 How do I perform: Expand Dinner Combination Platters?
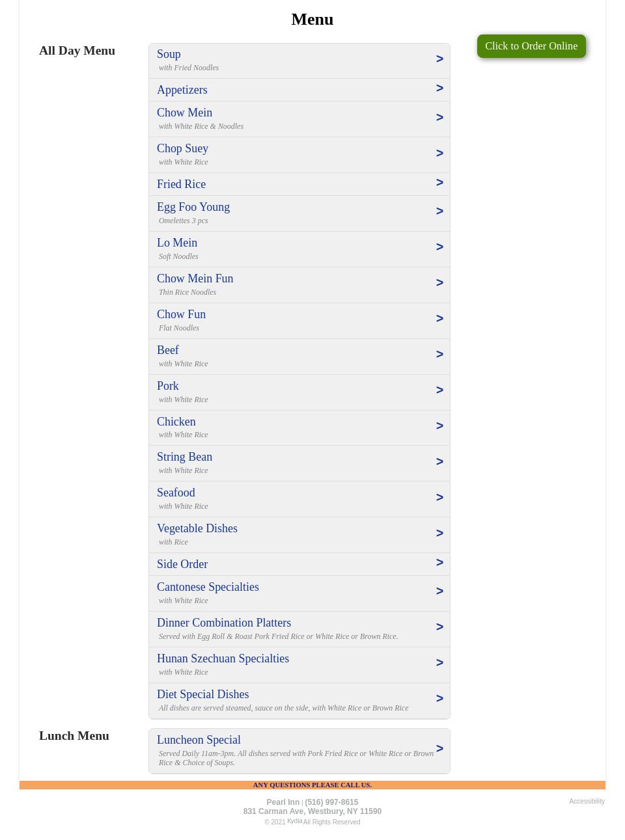click(x=223, y=623)
